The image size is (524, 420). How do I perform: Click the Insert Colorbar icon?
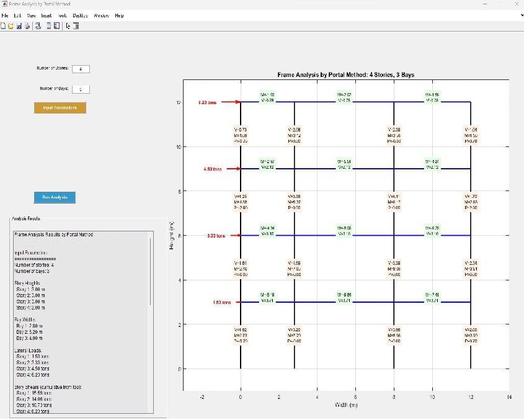(x=49, y=26)
